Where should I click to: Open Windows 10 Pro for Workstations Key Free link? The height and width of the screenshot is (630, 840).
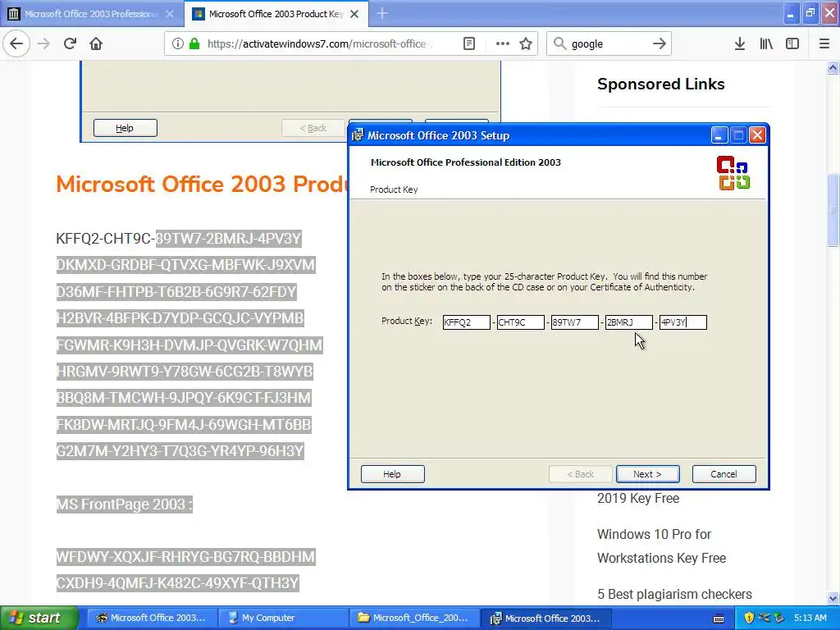(661, 546)
